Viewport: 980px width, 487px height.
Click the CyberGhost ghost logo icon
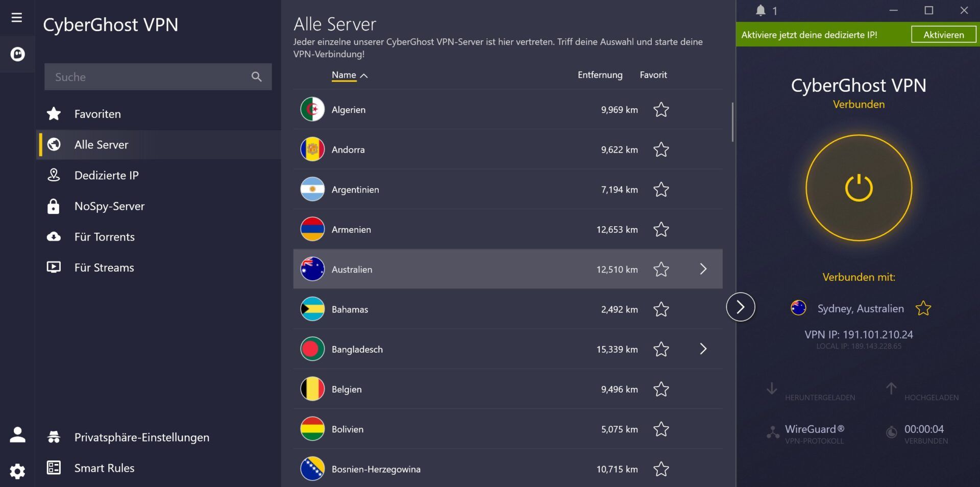[x=17, y=54]
